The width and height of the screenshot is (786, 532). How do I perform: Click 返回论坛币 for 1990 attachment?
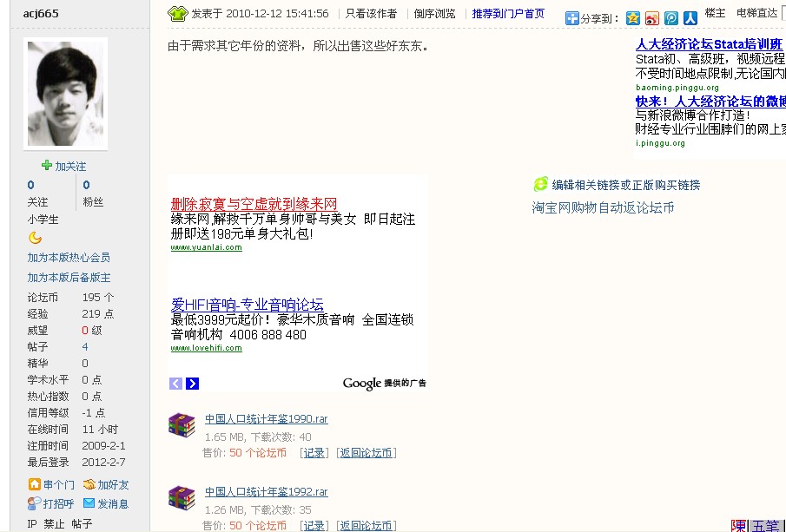pyautogui.click(x=366, y=453)
